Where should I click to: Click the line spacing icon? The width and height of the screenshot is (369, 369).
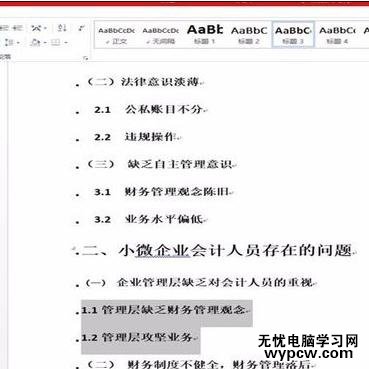click(x=9, y=43)
